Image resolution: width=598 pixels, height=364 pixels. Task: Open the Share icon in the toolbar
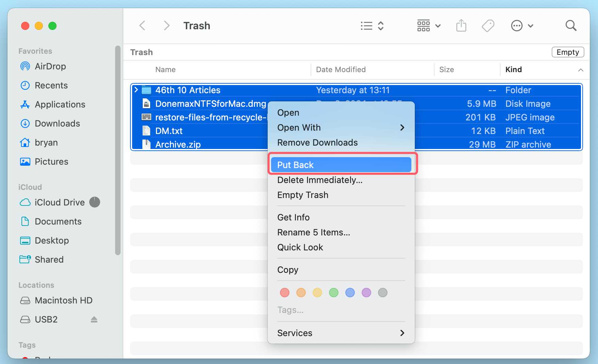coord(461,26)
